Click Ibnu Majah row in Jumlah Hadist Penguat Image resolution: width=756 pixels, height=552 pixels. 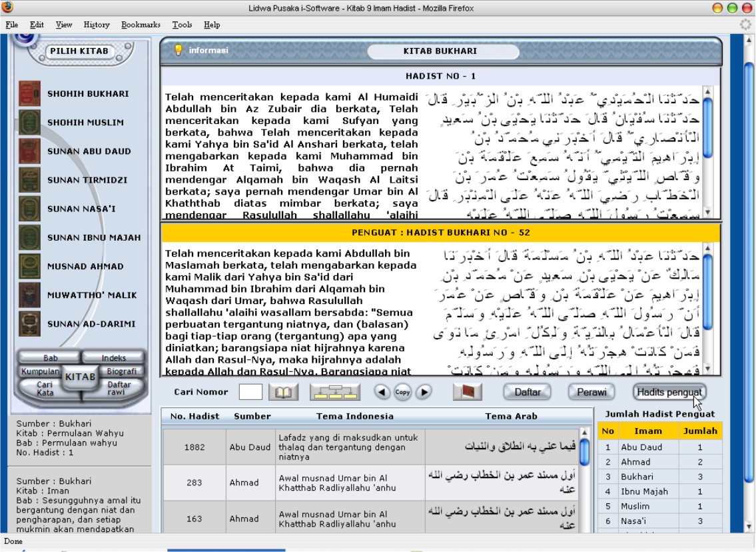(660, 492)
